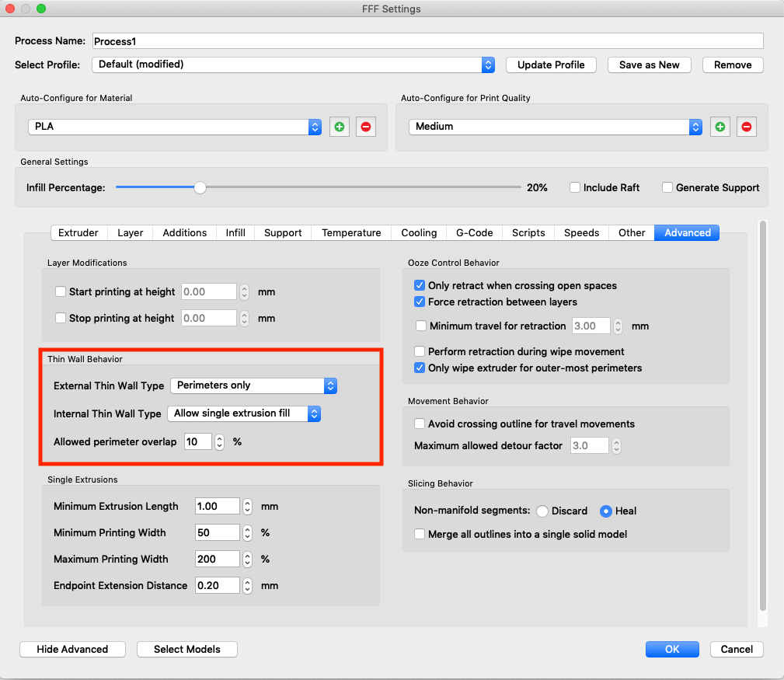Switch to the Extruder tab
This screenshot has height=680, width=784.
78,233
